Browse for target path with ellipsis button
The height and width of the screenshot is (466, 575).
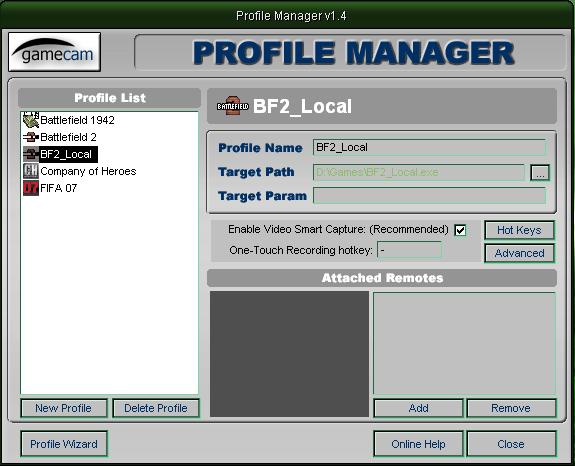pos(540,172)
